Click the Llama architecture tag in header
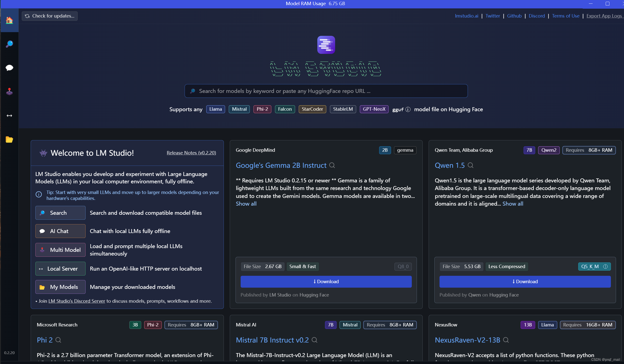The height and width of the screenshot is (364, 624). coord(216,109)
